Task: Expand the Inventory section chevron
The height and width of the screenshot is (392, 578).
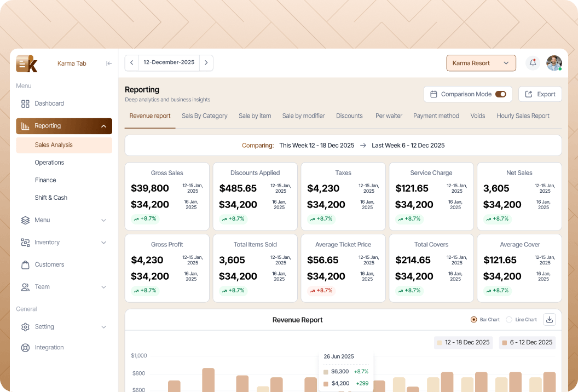Action: (103, 243)
